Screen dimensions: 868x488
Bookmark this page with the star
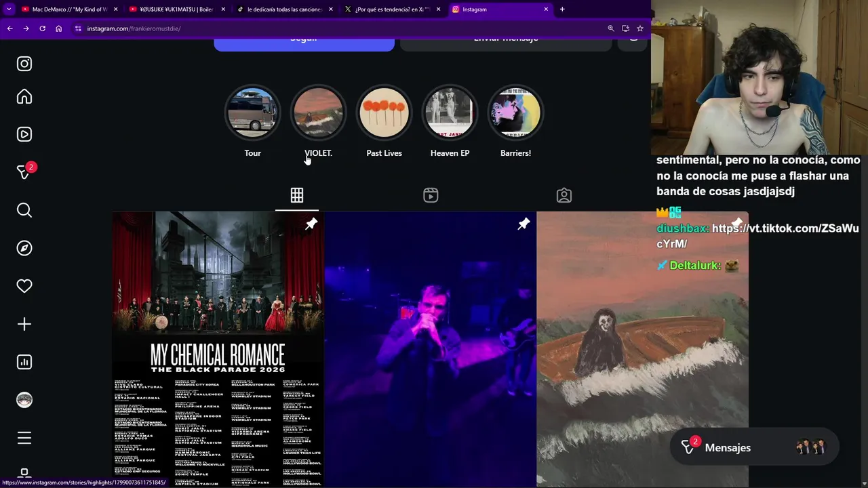pos(639,28)
